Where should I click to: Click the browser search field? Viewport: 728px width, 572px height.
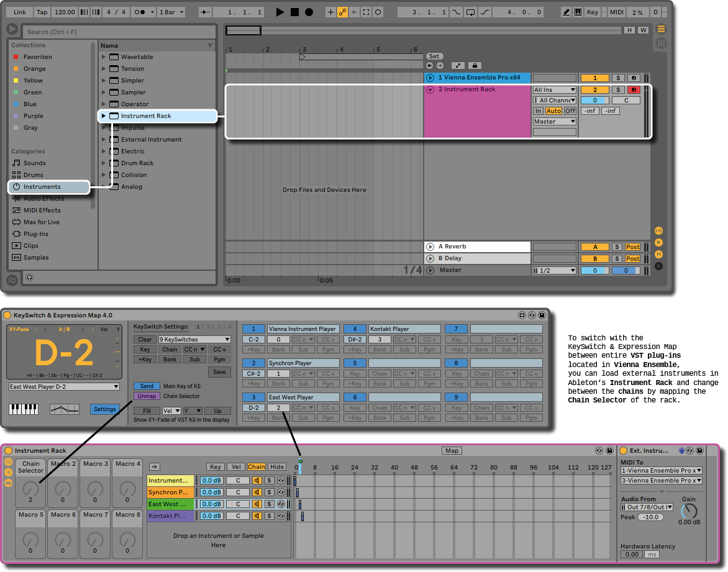tap(119, 32)
